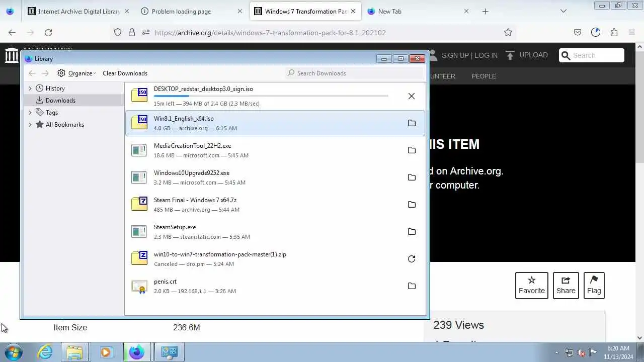Click the shield tracking protection icon
Screen dimensions: 644x362
click(x=118, y=33)
